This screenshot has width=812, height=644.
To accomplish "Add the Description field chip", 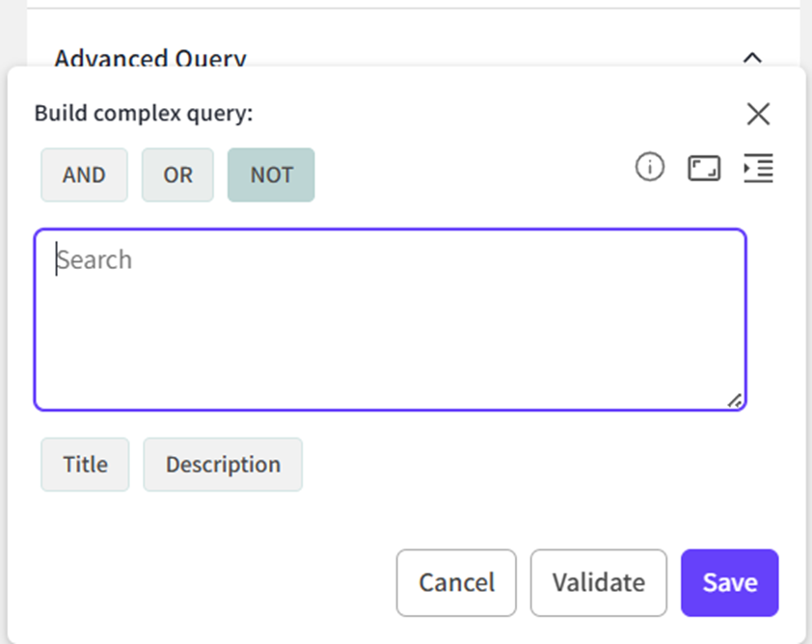I will (x=223, y=465).
